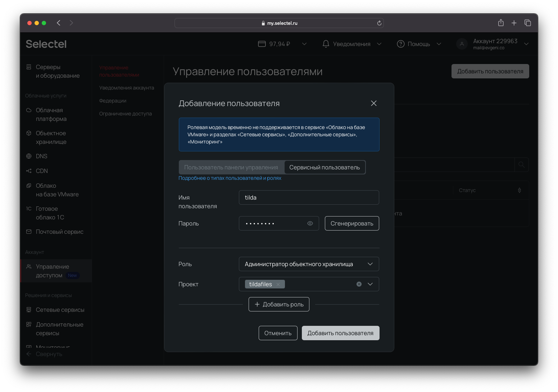
Task: Expand Помощь dropdown chevron
Action: coord(439,44)
